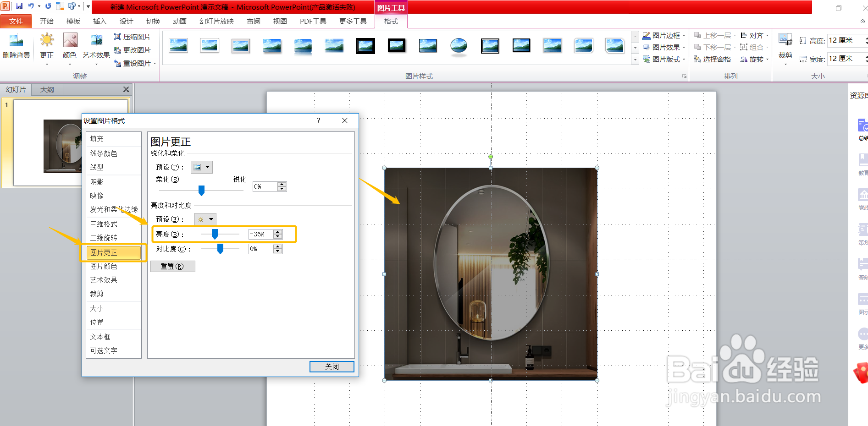
Task: Click the Width (宽度) input field
Action: [x=846, y=59]
